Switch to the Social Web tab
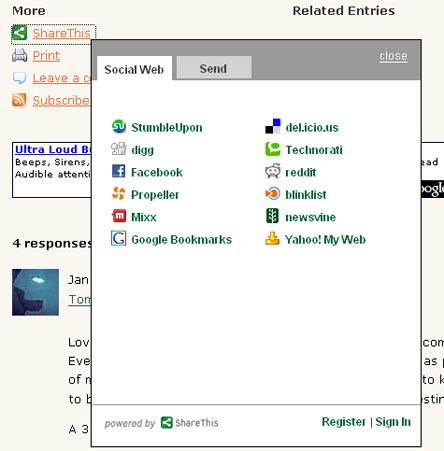Screen dimensions: 444x451 [134, 68]
